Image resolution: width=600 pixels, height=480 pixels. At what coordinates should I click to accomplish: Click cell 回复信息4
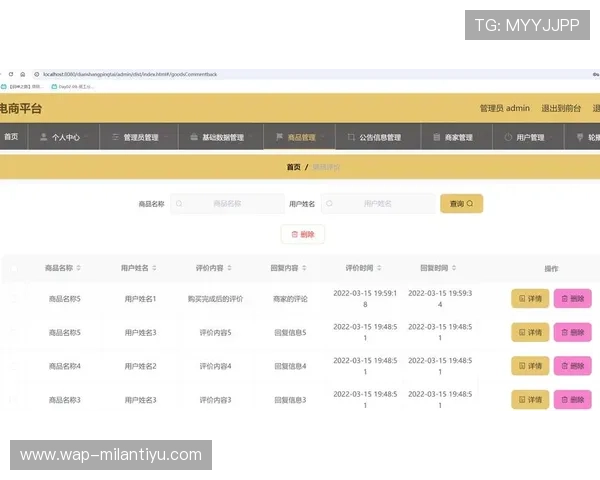[x=290, y=366]
